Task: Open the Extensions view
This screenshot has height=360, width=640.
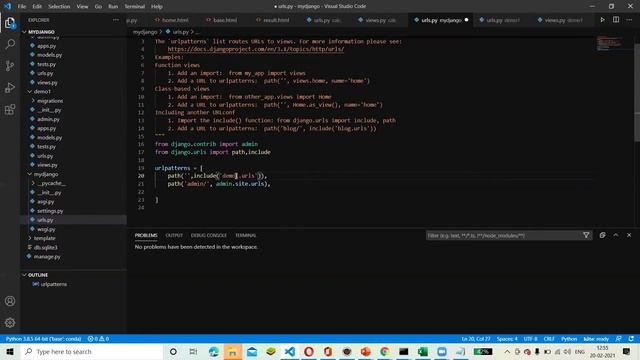Action: 10,109
